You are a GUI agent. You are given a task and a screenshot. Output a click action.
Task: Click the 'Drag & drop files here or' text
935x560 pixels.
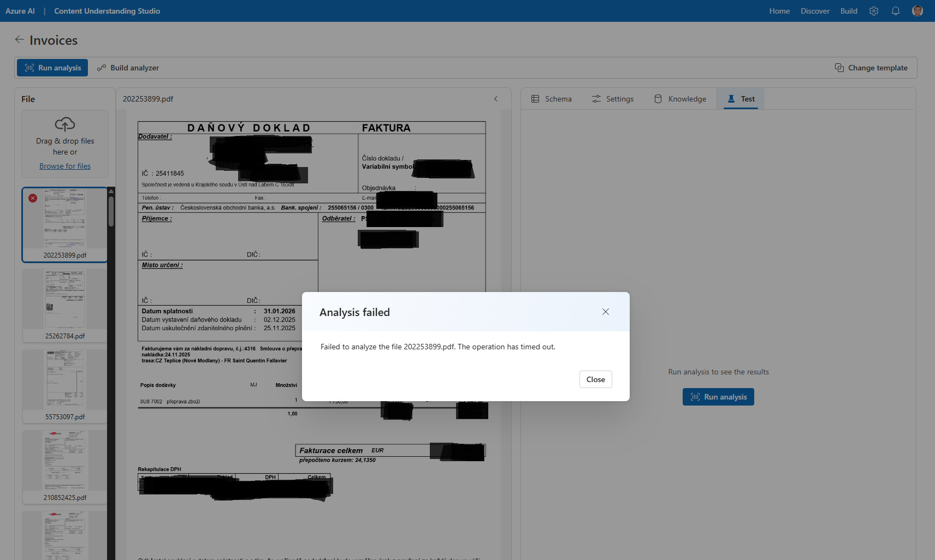tap(65, 146)
